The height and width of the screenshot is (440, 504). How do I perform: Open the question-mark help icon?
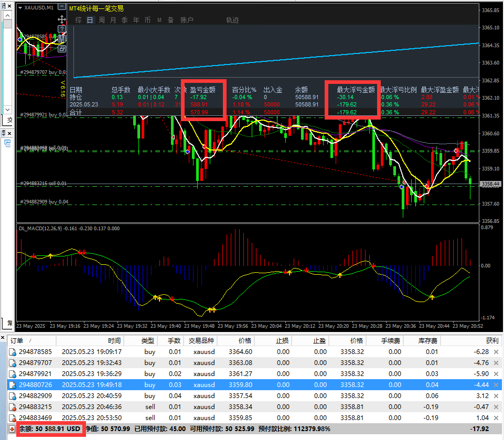tap(62, 29)
